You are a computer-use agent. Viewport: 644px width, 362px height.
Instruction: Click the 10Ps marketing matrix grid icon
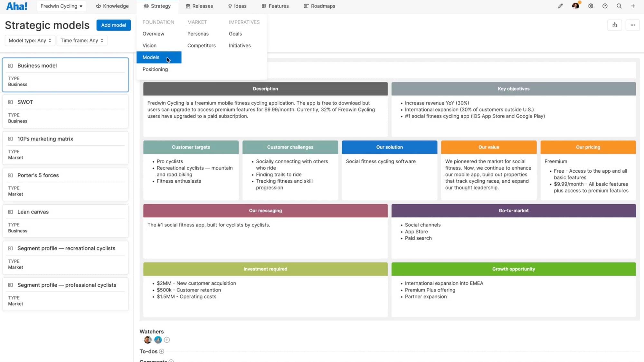coord(10,139)
